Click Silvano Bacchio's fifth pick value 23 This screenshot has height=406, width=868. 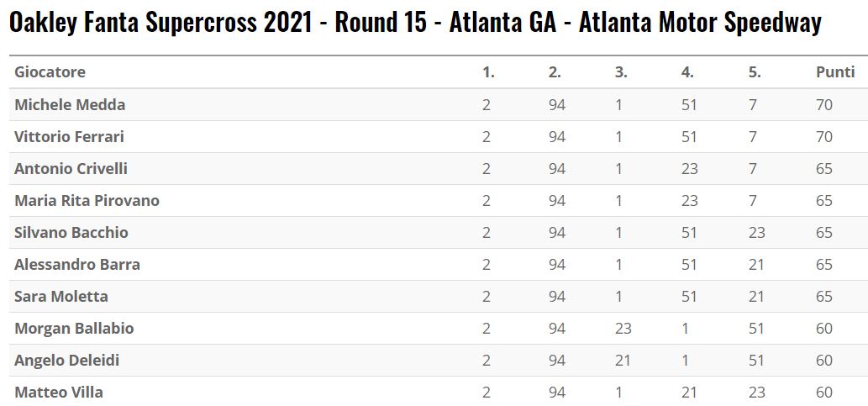click(756, 232)
